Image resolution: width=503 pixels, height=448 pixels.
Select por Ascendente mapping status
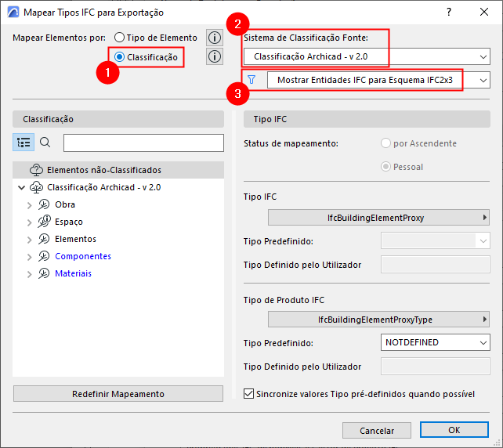point(385,143)
